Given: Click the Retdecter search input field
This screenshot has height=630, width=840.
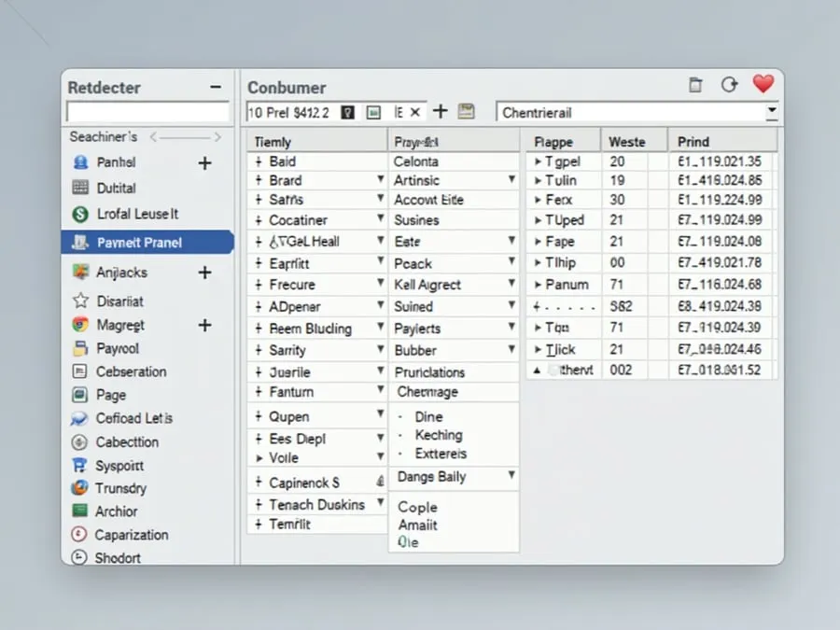Looking at the screenshot, I should click(147, 112).
